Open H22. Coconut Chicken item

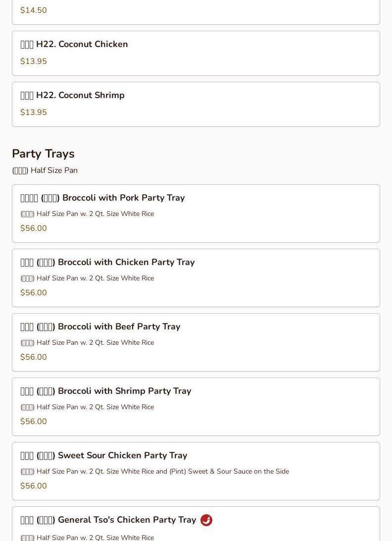(x=82, y=45)
